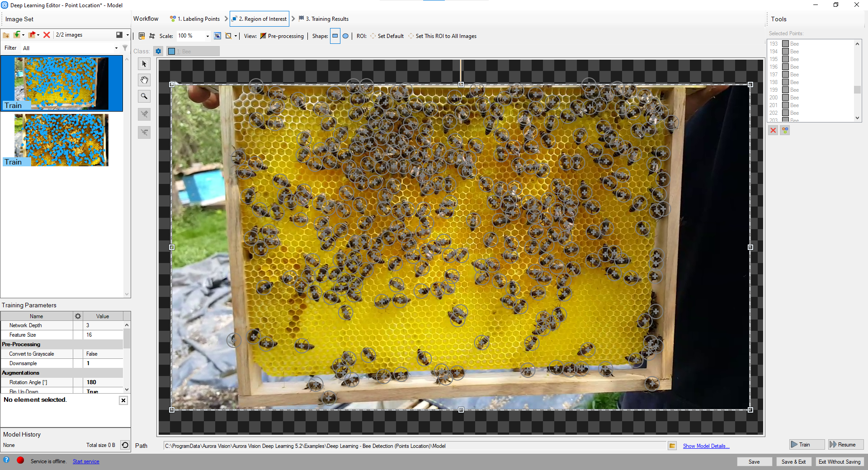Select second Train image thumbnail
Screen dimensions: 868x470
(61, 140)
